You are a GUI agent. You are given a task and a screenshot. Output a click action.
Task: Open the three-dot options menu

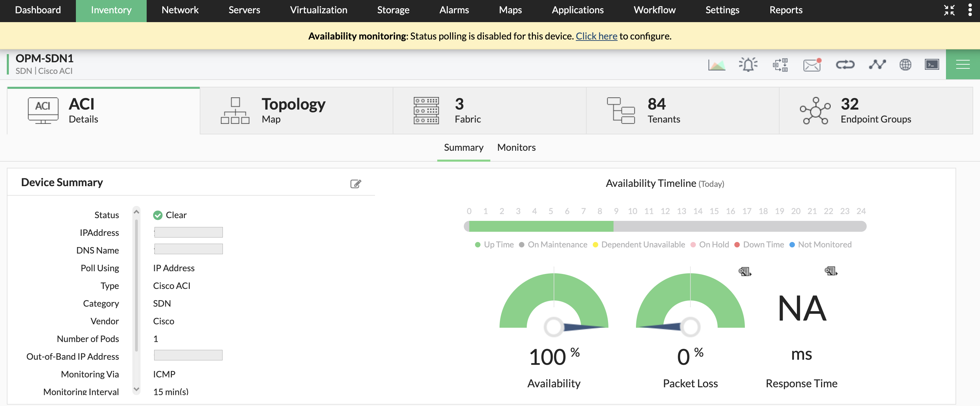970,10
